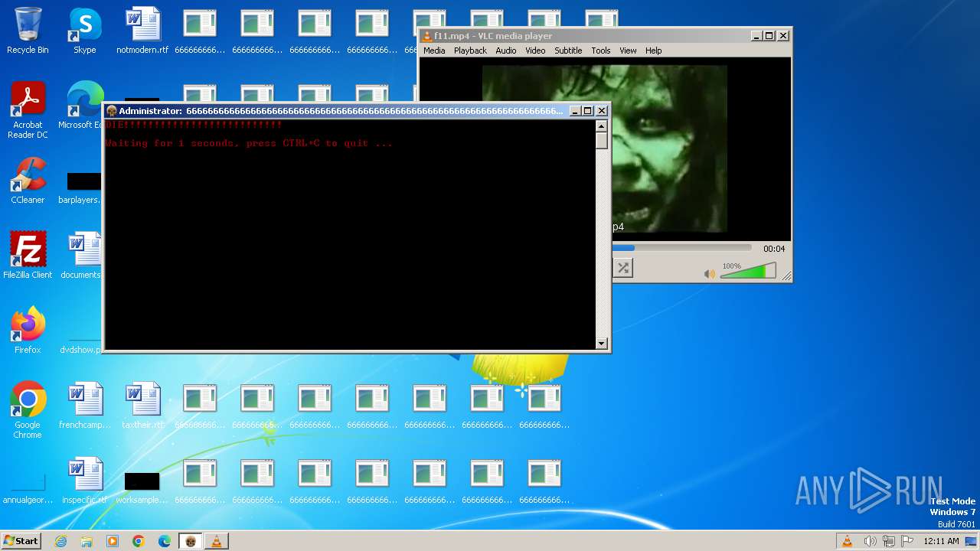This screenshot has height=551, width=980.
Task: Select the Skype desktop shortcut
Action: click(x=85, y=31)
